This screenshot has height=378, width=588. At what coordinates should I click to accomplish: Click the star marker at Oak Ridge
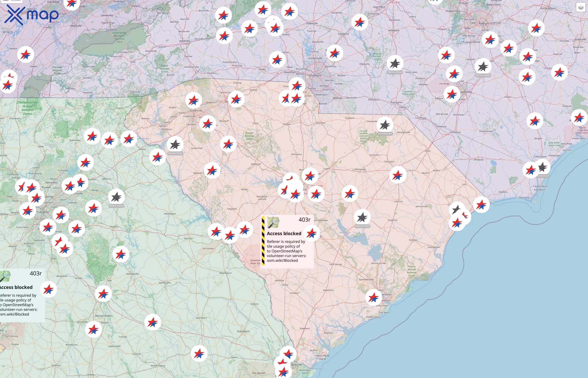[x=72, y=3]
